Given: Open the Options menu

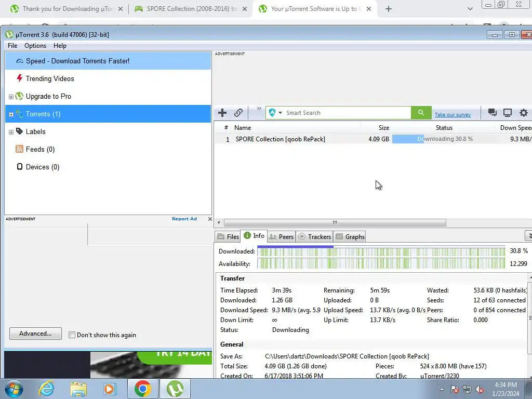Looking at the screenshot, I should tap(35, 46).
